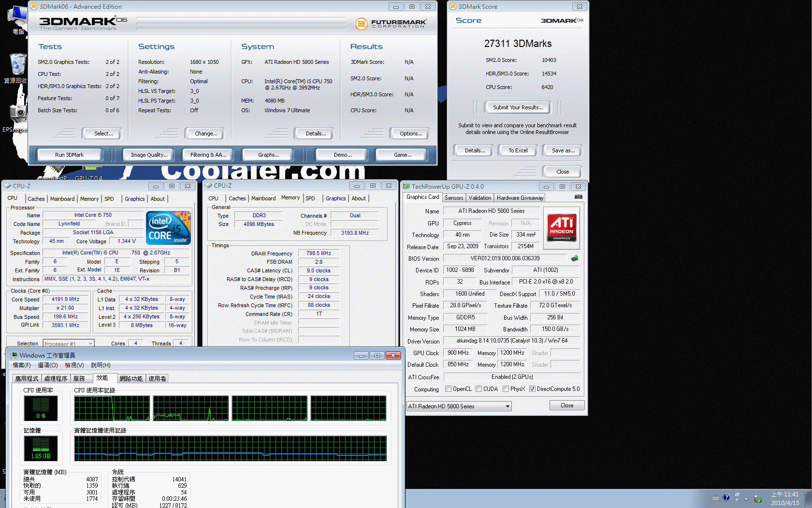812x508 pixels.
Task: Click the Futuremark Corporation logo
Action: pyautogui.click(x=391, y=23)
